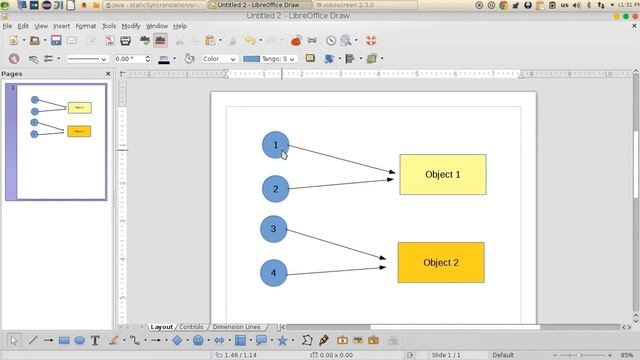Export directly as PDF
This screenshot has height=360, width=640.
click(109, 40)
